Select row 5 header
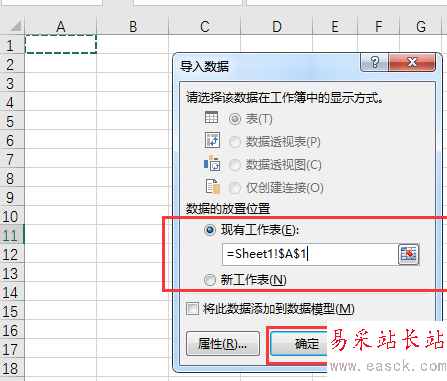 (x=12, y=120)
